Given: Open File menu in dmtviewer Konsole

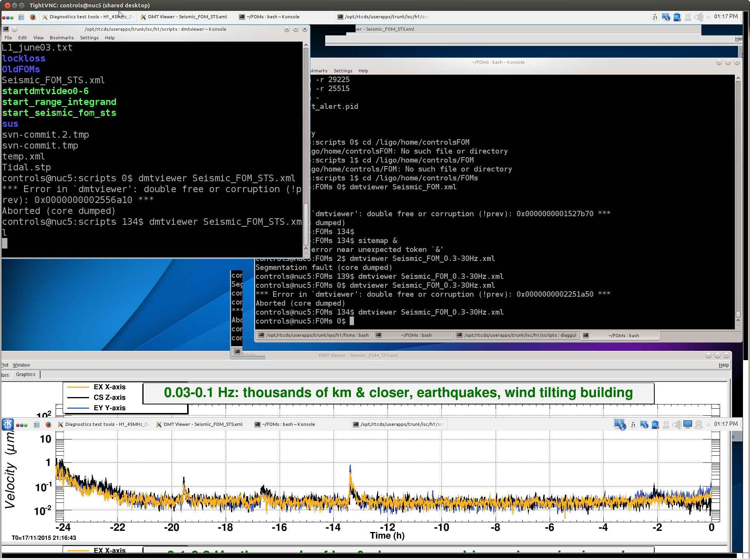Looking at the screenshot, I should click(x=8, y=38).
